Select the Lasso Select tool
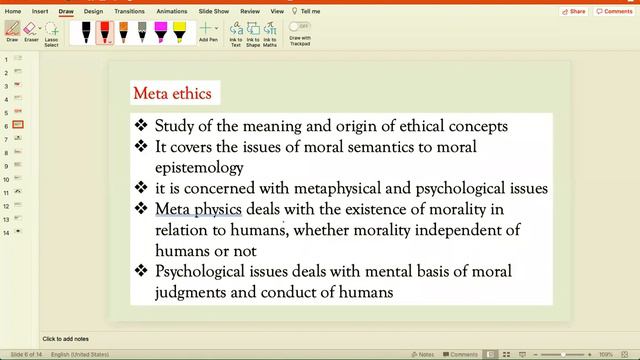The width and height of the screenshot is (640, 360). [x=51, y=34]
